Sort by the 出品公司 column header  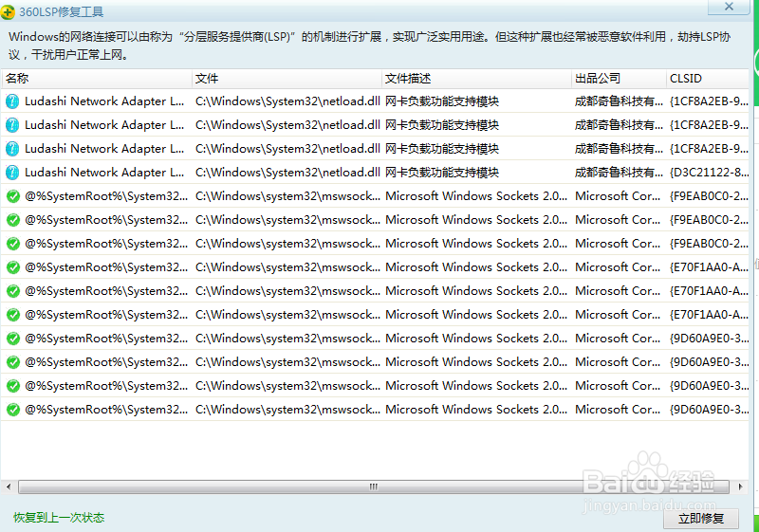[x=619, y=79]
